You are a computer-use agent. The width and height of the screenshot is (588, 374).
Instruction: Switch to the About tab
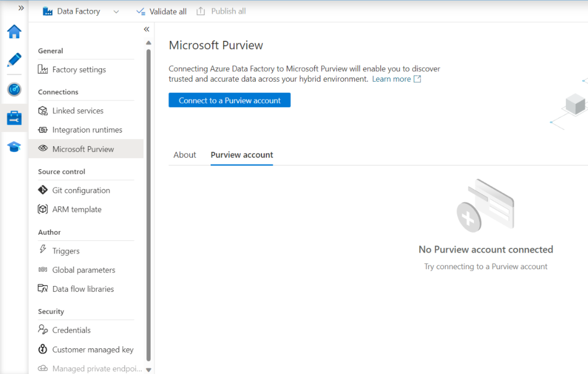185,155
